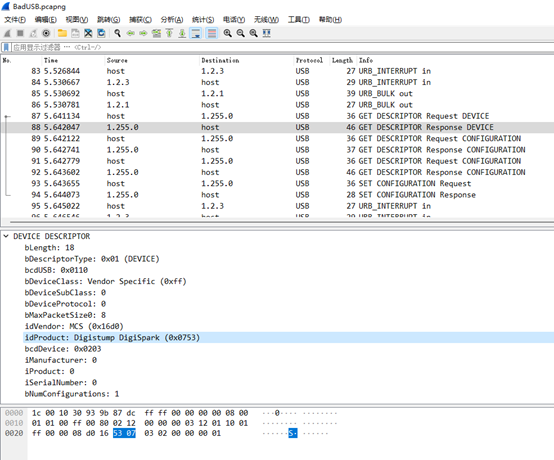The image size is (554, 460).
Task: Open the 统计(S) menu
Action: click(x=203, y=20)
